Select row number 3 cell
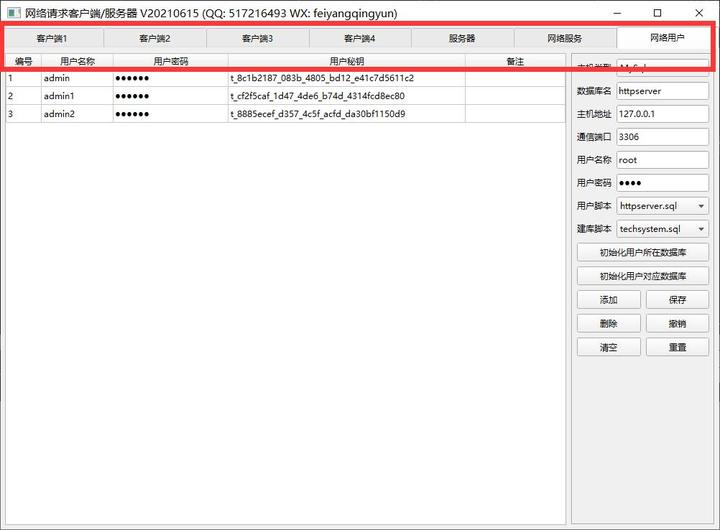This screenshot has width=720, height=530. click(23, 114)
